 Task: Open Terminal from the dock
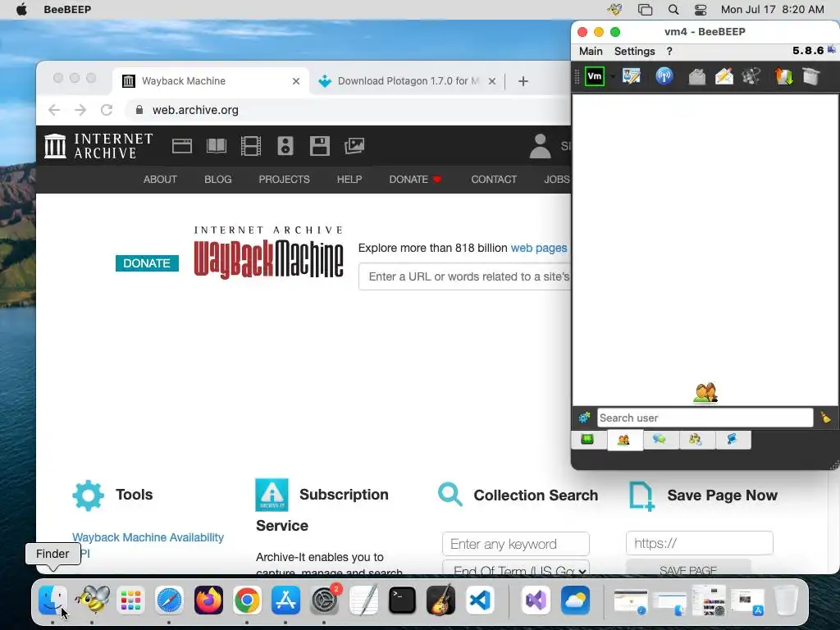(x=402, y=600)
